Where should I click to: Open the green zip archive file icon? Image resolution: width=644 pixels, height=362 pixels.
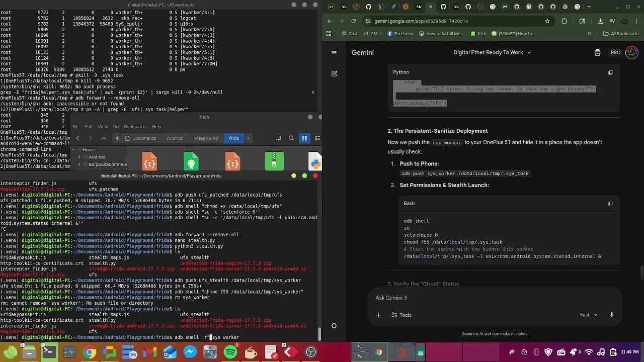[x=274, y=161]
